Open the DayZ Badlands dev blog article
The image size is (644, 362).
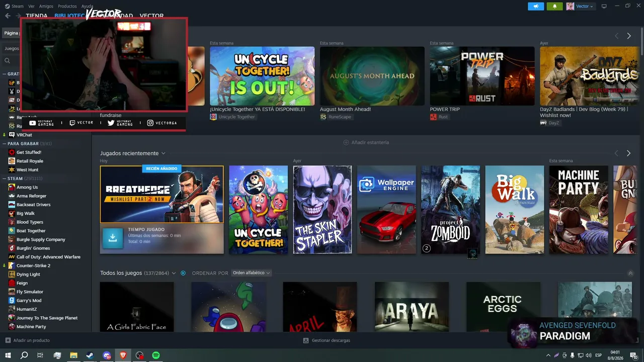click(590, 76)
